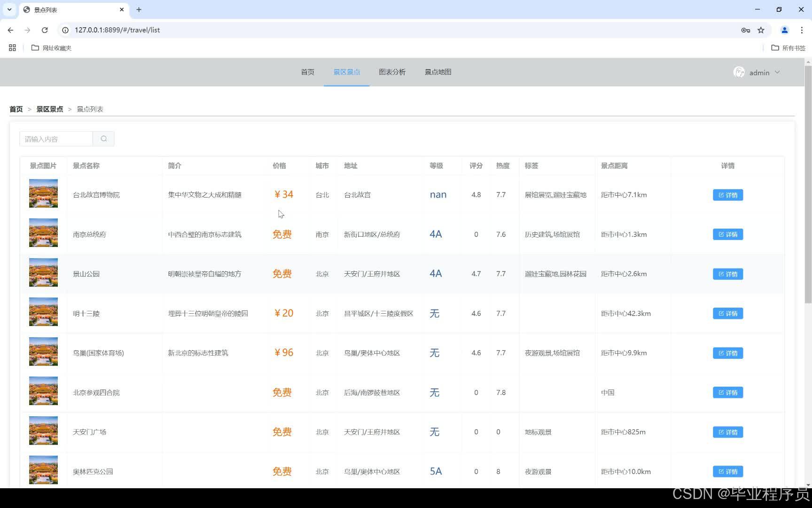Screen dimensions: 812x508
Task: Open 详情 for 鸟巢(国家体育场)
Action: point(728,353)
